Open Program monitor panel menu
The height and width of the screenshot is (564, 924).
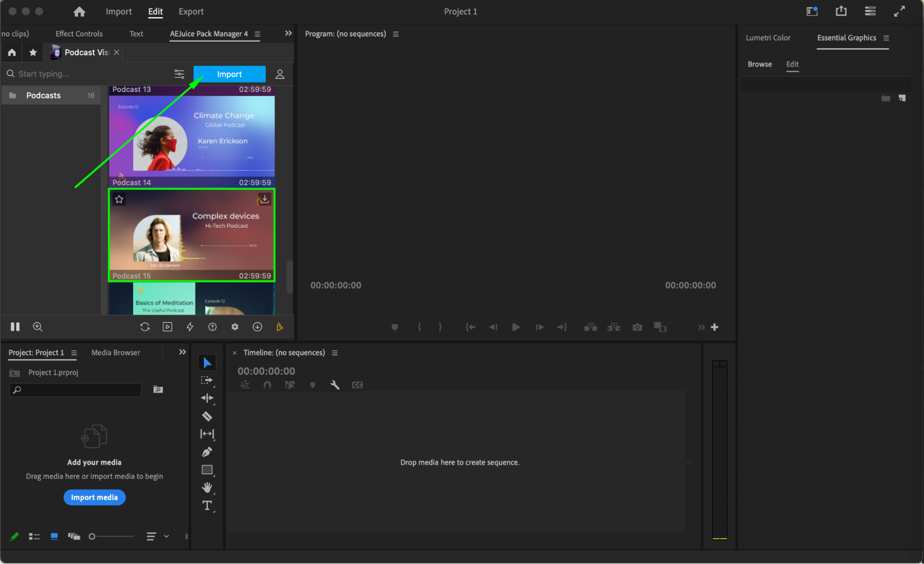pyautogui.click(x=396, y=34)
